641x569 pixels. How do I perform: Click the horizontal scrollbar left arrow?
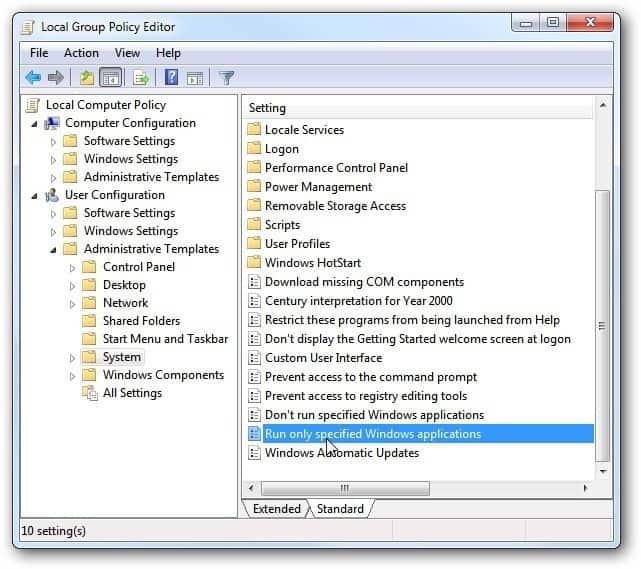251,488
